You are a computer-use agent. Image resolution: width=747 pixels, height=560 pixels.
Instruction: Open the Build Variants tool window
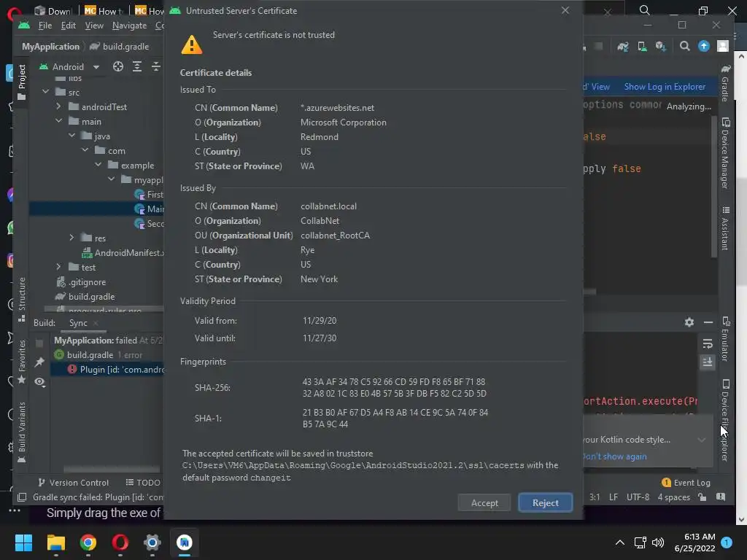21,432
